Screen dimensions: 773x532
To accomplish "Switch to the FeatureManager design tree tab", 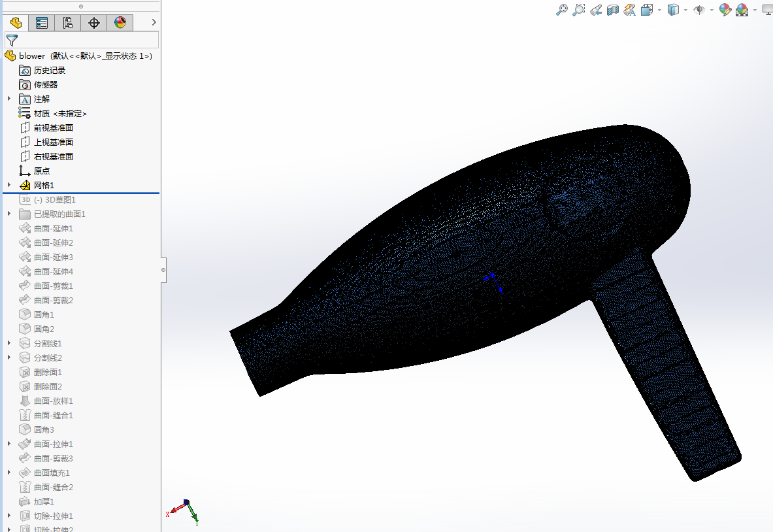I will point(16,23).
